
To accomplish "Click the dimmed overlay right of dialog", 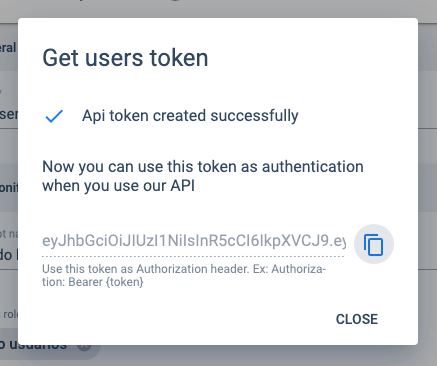I will click(428, 183).
